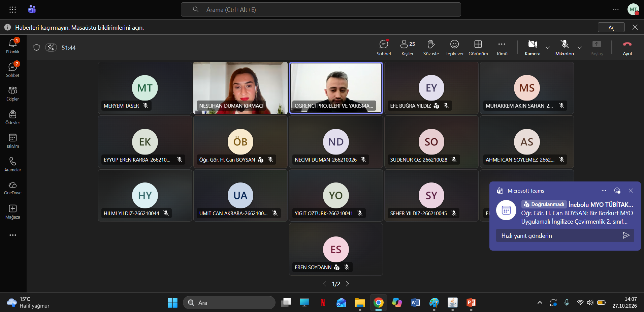Open settings ellipsis beside the profile avatar
The width and height of the screenshot is (644, 312).
pyautogui.click(x=616, y=9)
